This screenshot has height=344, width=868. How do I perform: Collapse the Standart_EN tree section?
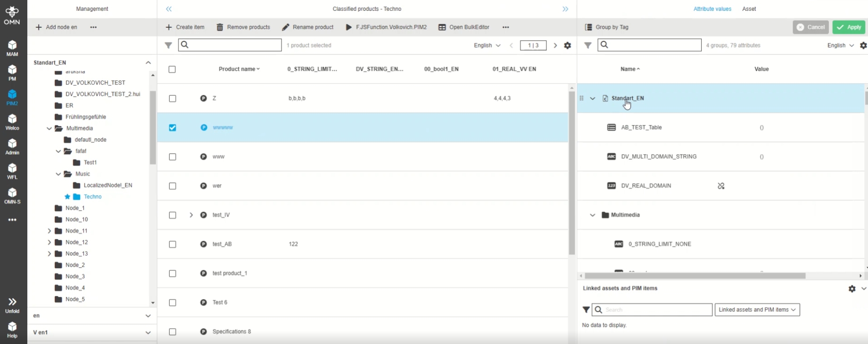148,62
